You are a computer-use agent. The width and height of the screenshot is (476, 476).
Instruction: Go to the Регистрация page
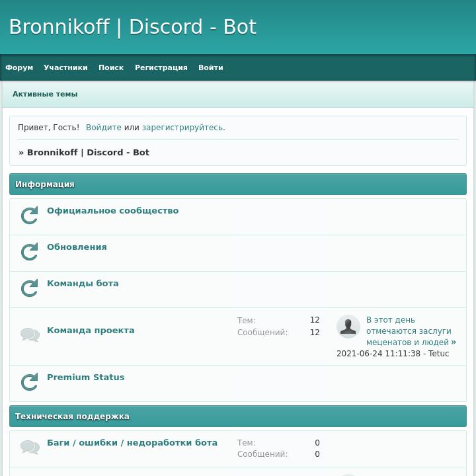pyautogui.click(x=161, y=67)
